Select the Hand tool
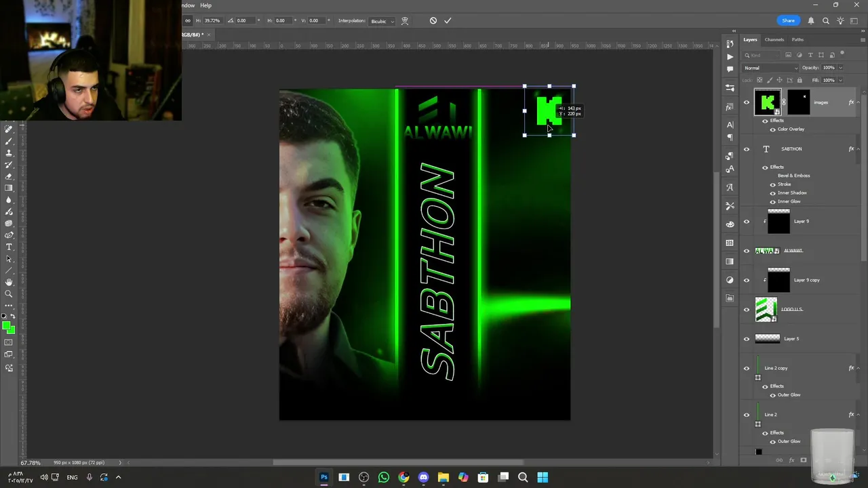The image size is (868, 488). pos(9,282)
